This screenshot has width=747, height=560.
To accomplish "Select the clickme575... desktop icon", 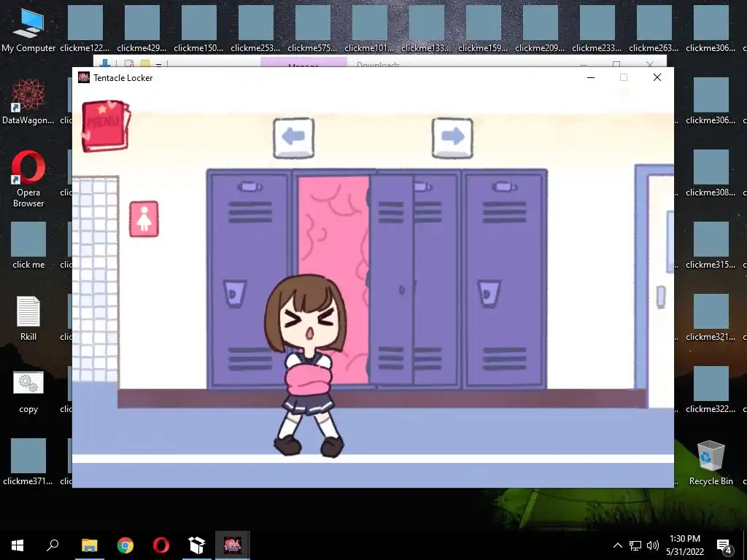I will click(x=312, y=29).
